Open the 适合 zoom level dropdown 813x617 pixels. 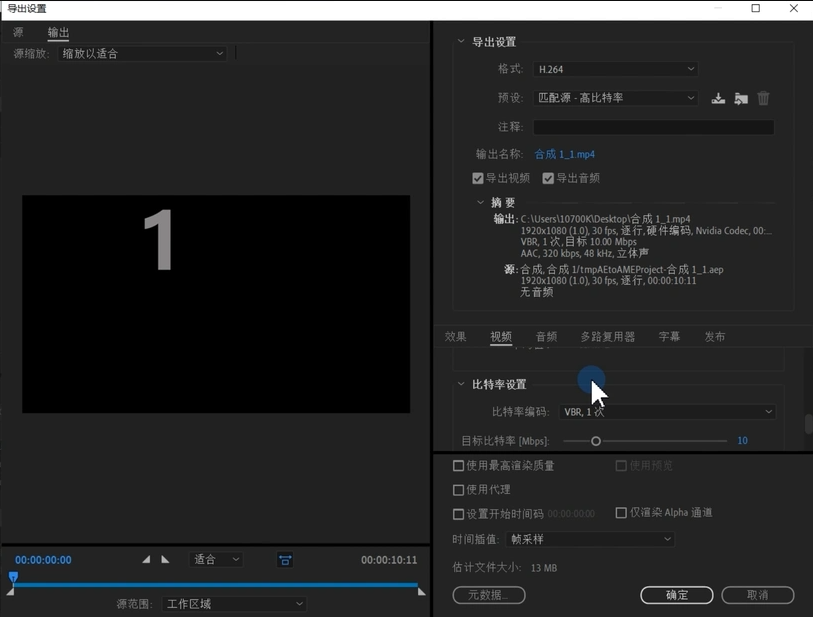pos(216,559)
